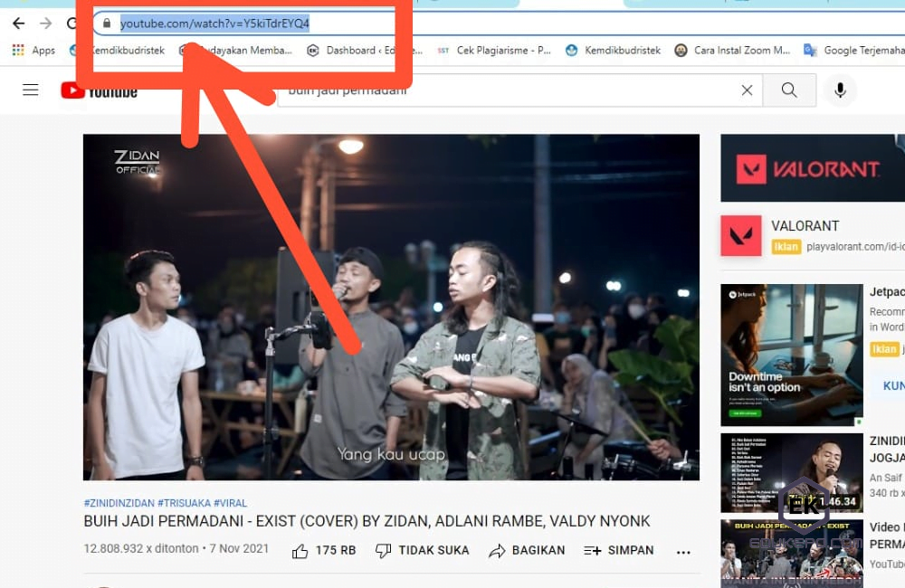905x588 pixels.
Task: Open the Membudayakan Memba bookmark dropdown
Action: coord(238,50)
